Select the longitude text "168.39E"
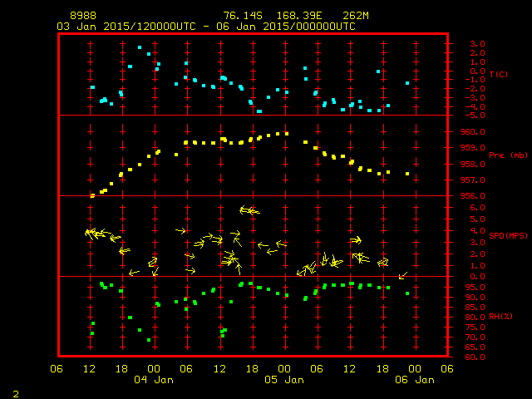 click(x=299, y=16)
